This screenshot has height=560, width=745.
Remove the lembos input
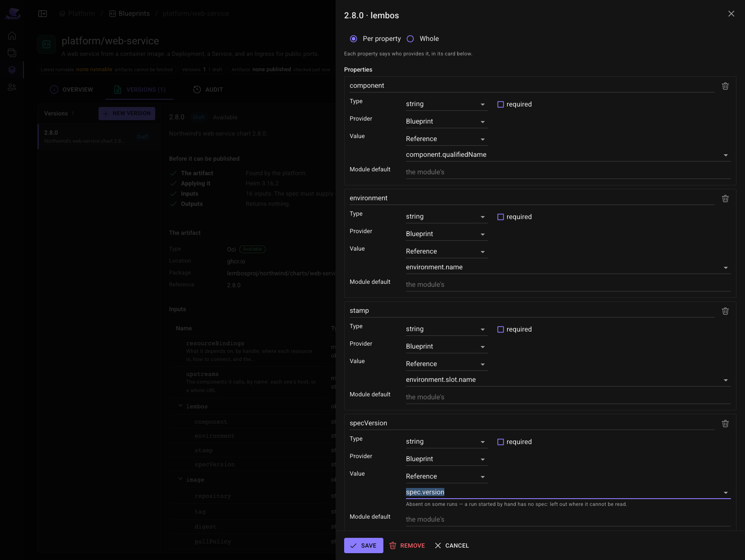407,546
